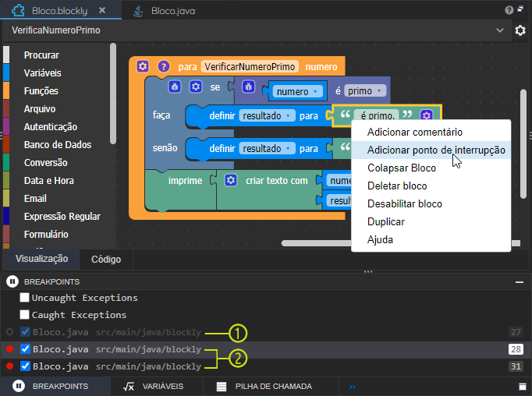Click the gear icon on the para function block
The height and width of the screenshot is (396, 532).
(x=143, y=66)
